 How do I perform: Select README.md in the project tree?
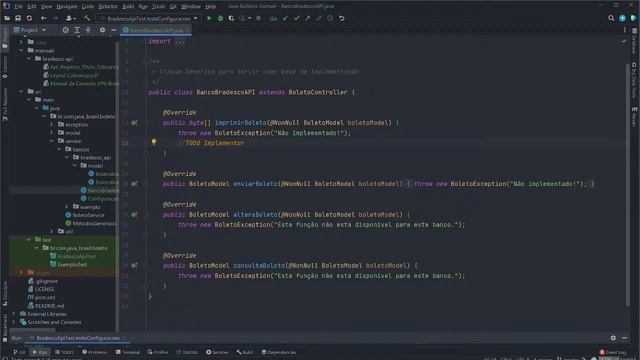[x=46, y=305]
